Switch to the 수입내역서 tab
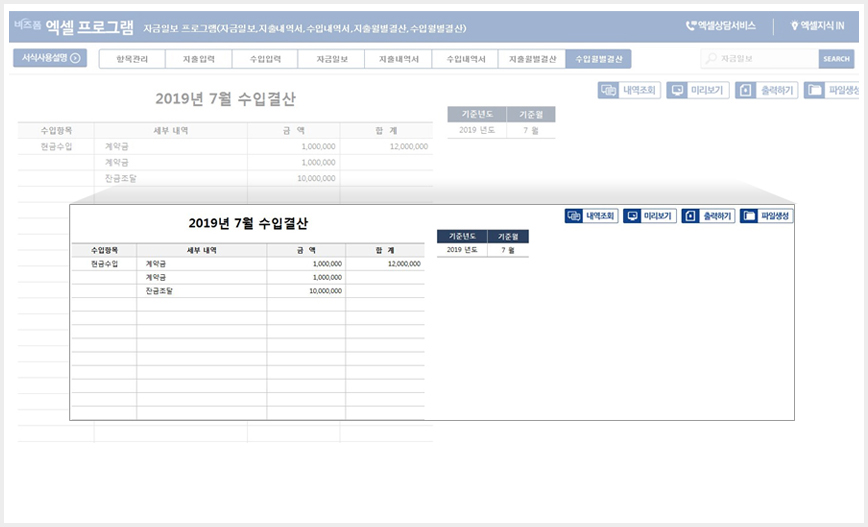 (x=466, y=59)
